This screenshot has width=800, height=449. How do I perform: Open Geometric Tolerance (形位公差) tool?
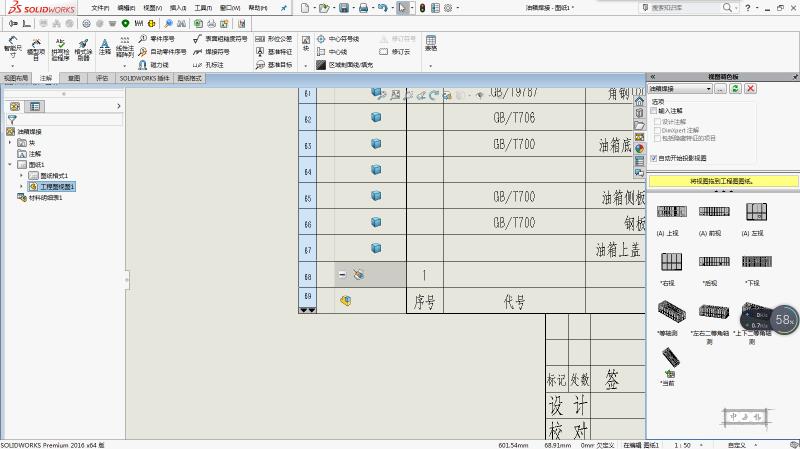274,39
